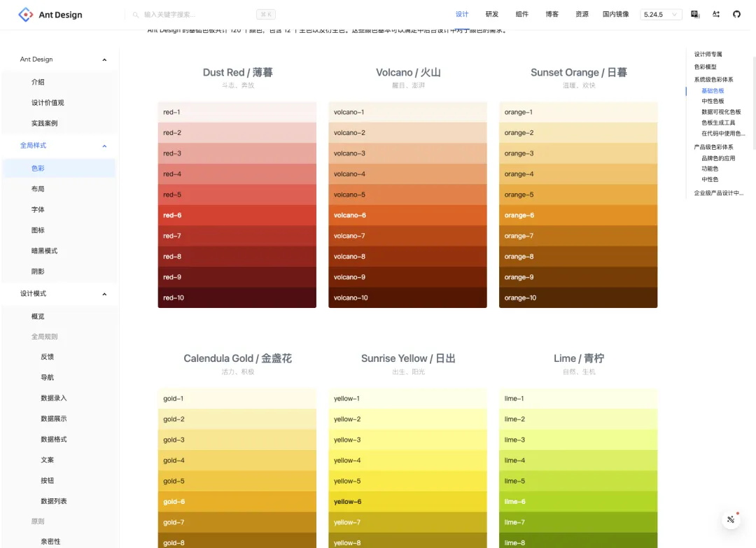Open 设计价值观 in the sidebar
This screenshot has width=756, height=548.
click(59, 103)
